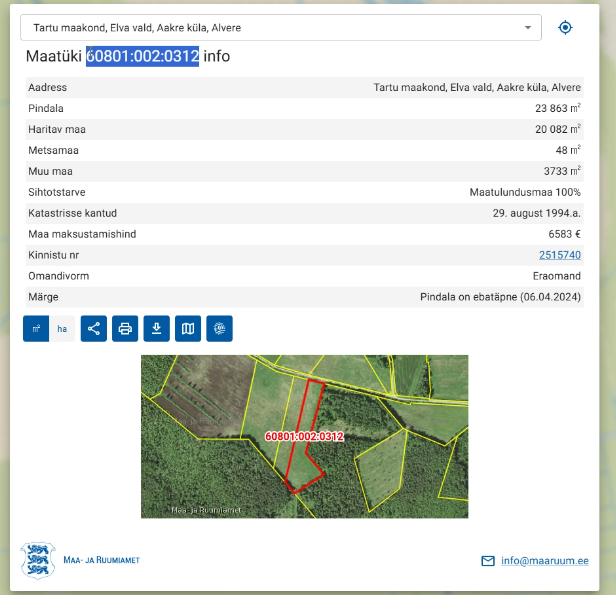Screen dimensions: 616x595
Task: Switch area units to ha
Action: (x=62, y=328)
